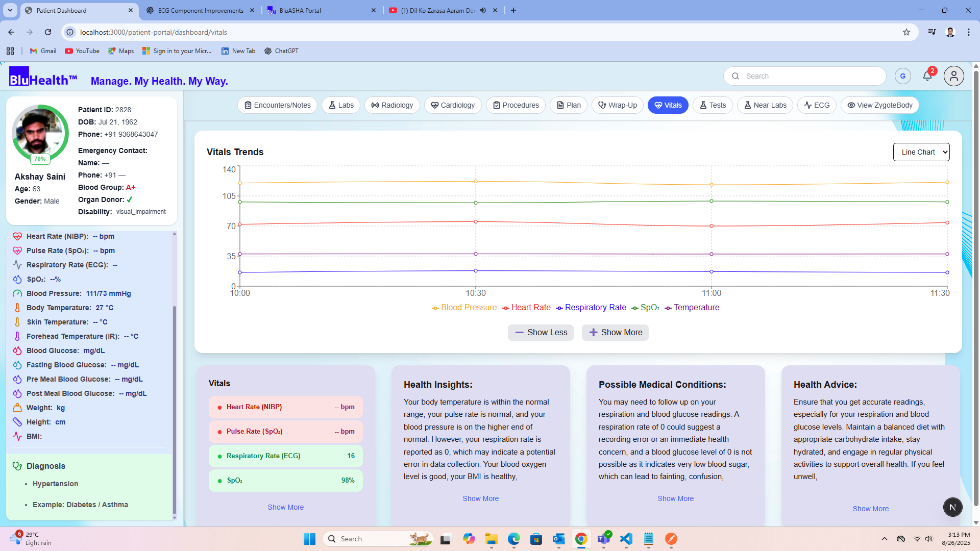Click View ZygoteBody button
Image resolution: width=980 pixels, height=551 pixels.
[879, 105]
